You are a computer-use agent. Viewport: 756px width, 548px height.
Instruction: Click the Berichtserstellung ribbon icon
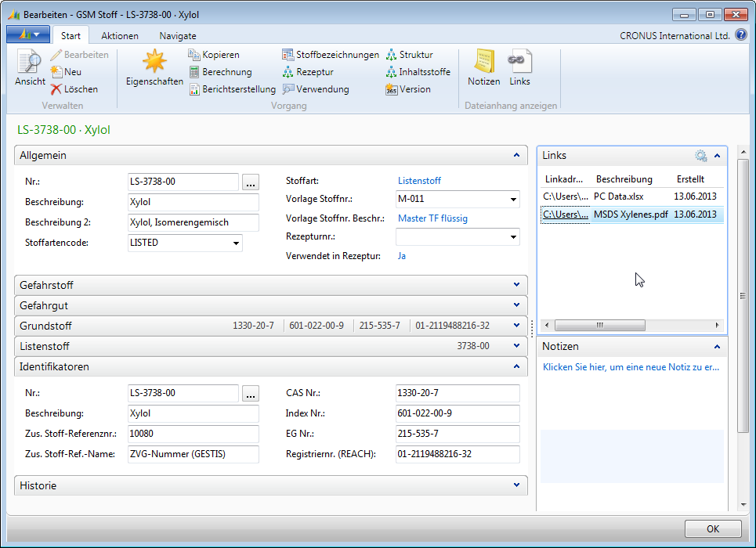coord(195,89)
